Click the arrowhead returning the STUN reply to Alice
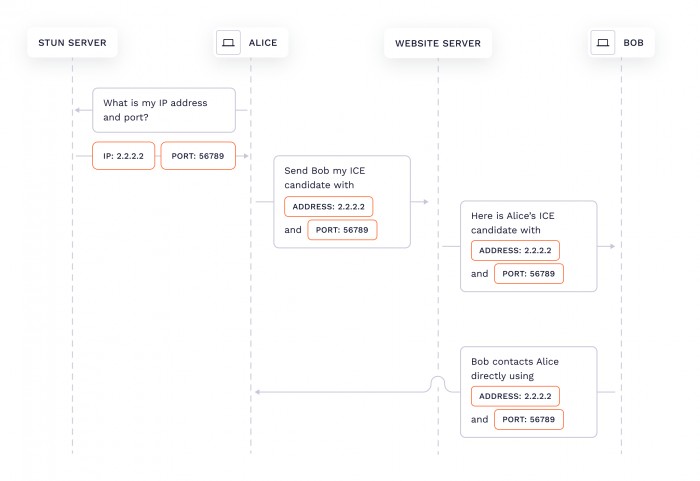This screenshot has width=700, height=481. coord(244,156)
